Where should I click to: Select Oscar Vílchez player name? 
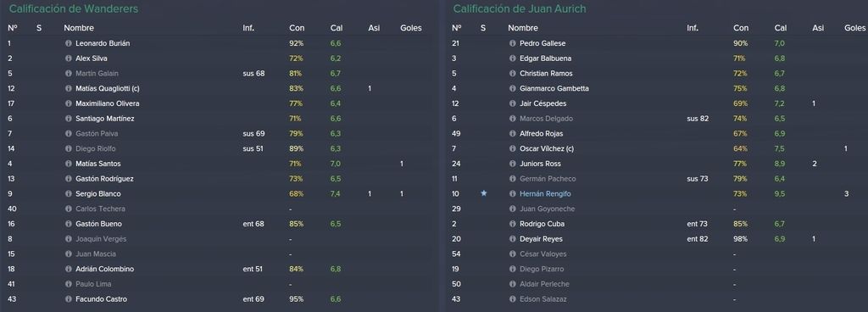[551, 149]
